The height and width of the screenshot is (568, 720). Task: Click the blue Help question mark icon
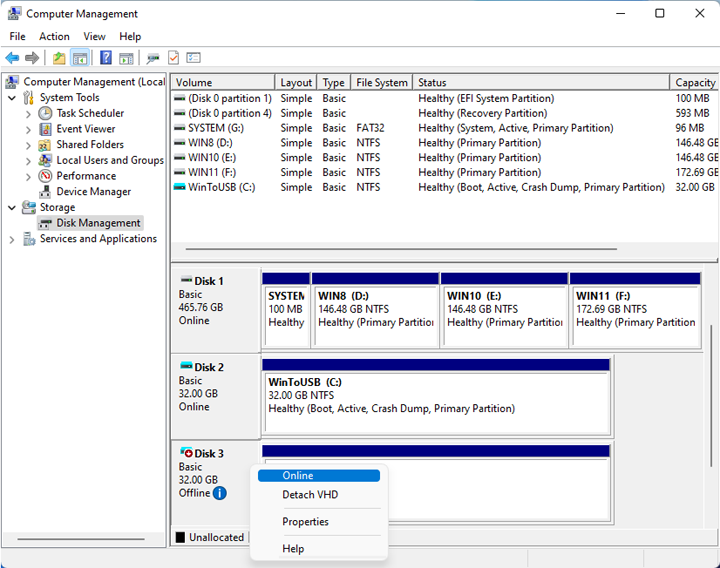106,57
